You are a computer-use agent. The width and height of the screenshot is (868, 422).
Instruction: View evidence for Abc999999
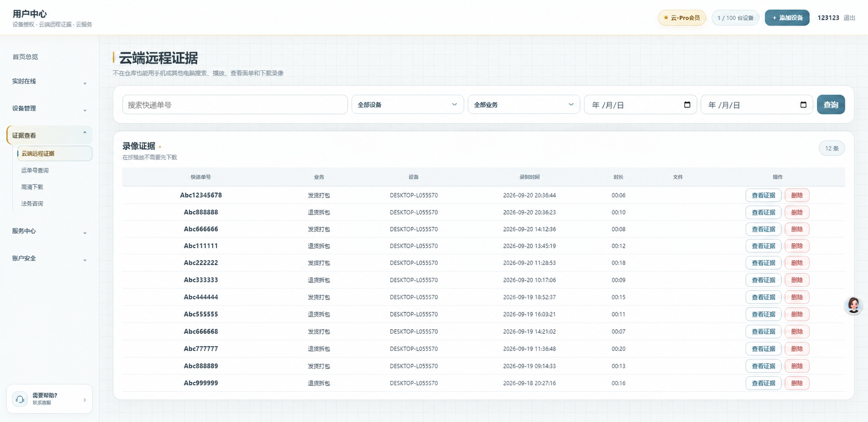(x=763, y=383)
